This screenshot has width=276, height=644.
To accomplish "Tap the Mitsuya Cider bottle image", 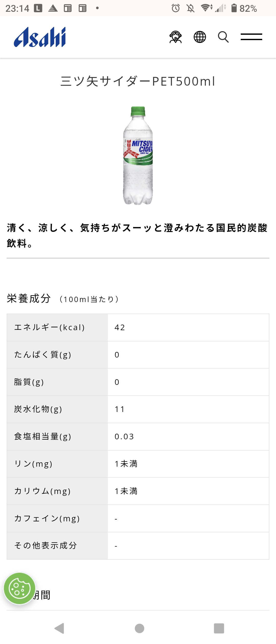I will 138,155.
